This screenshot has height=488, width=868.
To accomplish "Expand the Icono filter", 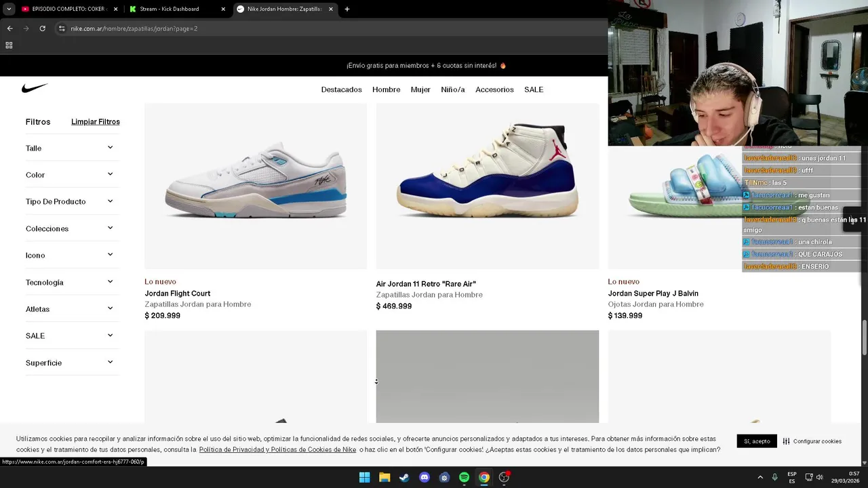I will point(72,256).
